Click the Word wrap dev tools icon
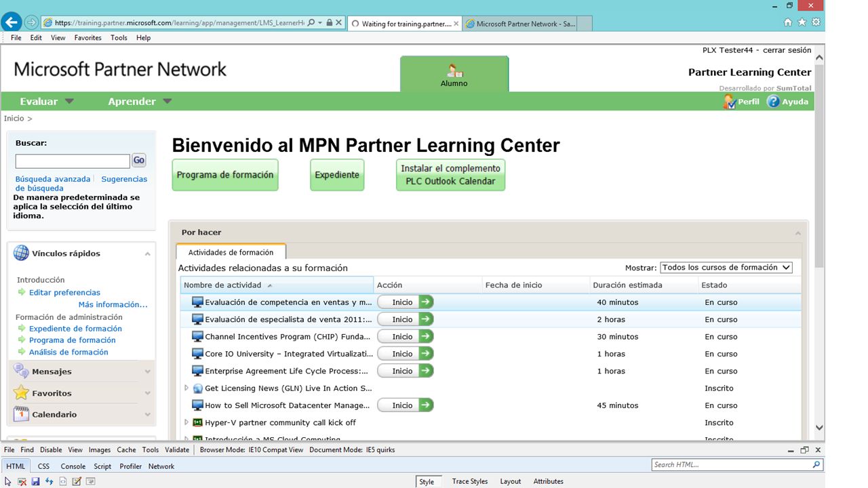Viewport: 868px width, 488px height. pos(90,481)
